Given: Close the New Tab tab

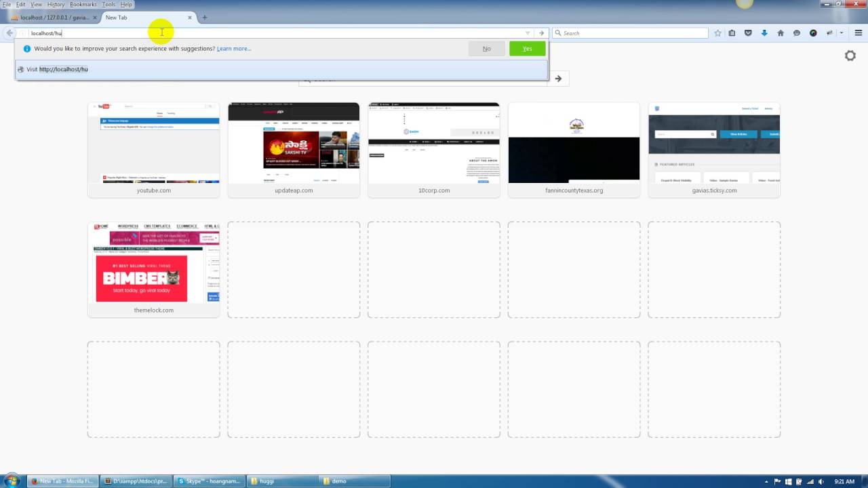Looking at the screenshot, I should pyautogui.click(x=189, y=18).
